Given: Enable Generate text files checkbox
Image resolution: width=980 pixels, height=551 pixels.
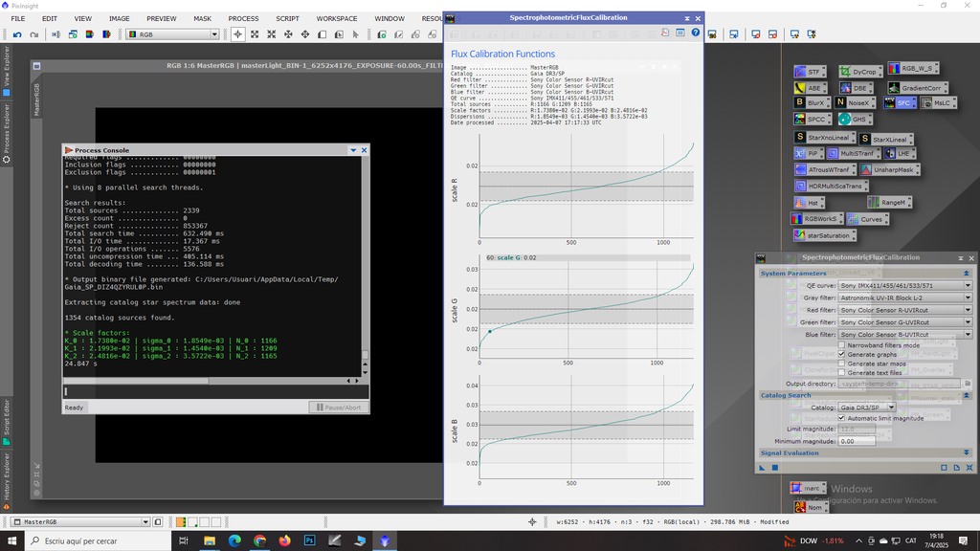Looking at the screenshot, I should (x=841, y=372).
